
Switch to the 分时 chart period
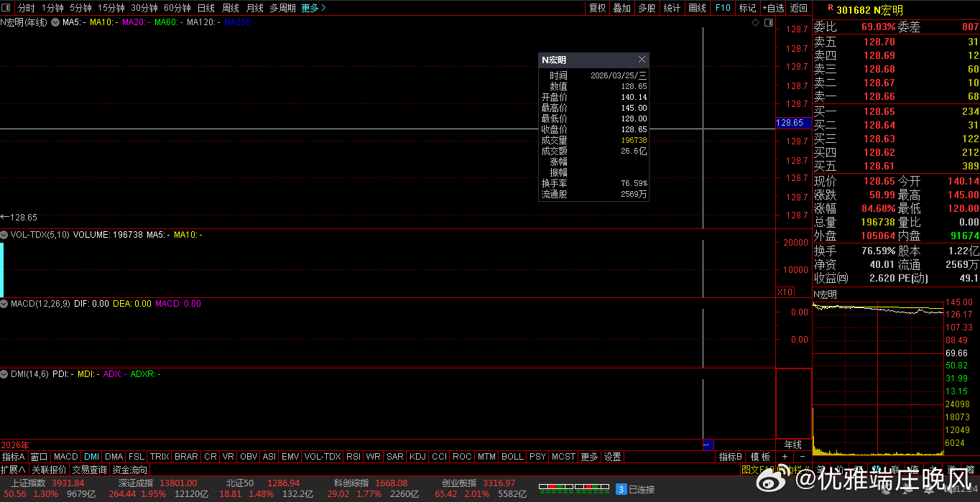[x=26, y=8]
